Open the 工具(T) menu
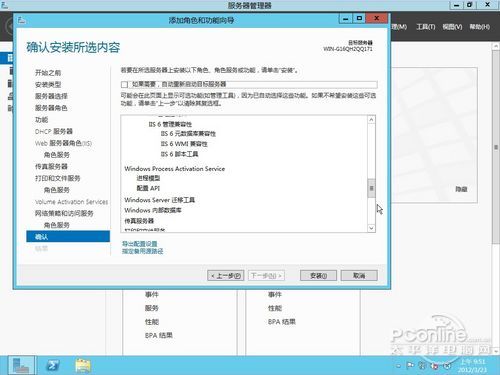The image size is (500, 375). 426,27
